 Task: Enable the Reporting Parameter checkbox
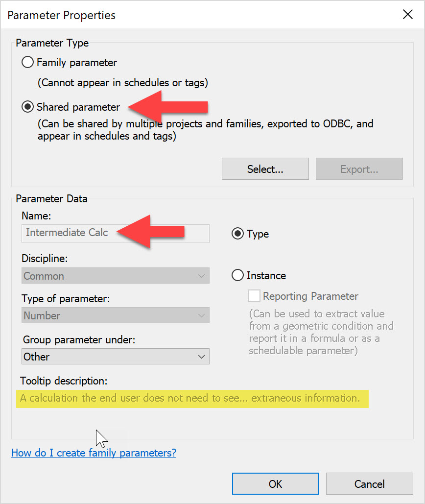[x=253, y=295]
